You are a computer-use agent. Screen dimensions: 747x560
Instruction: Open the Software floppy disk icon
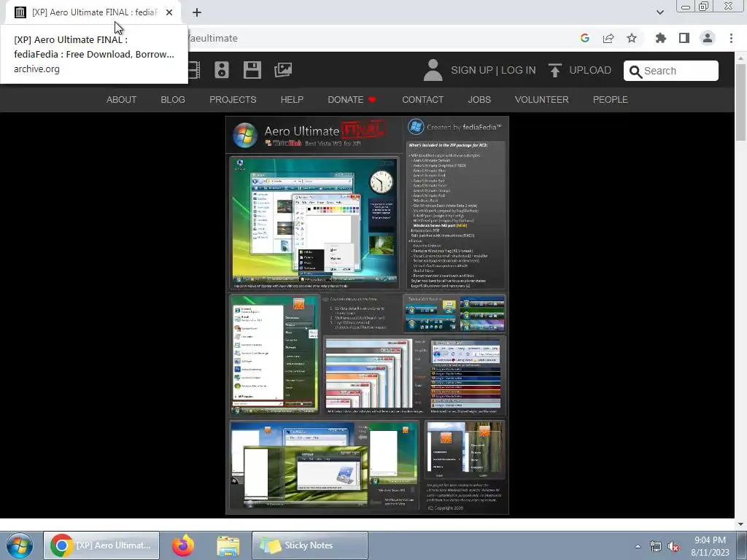(x=252, y=70)
